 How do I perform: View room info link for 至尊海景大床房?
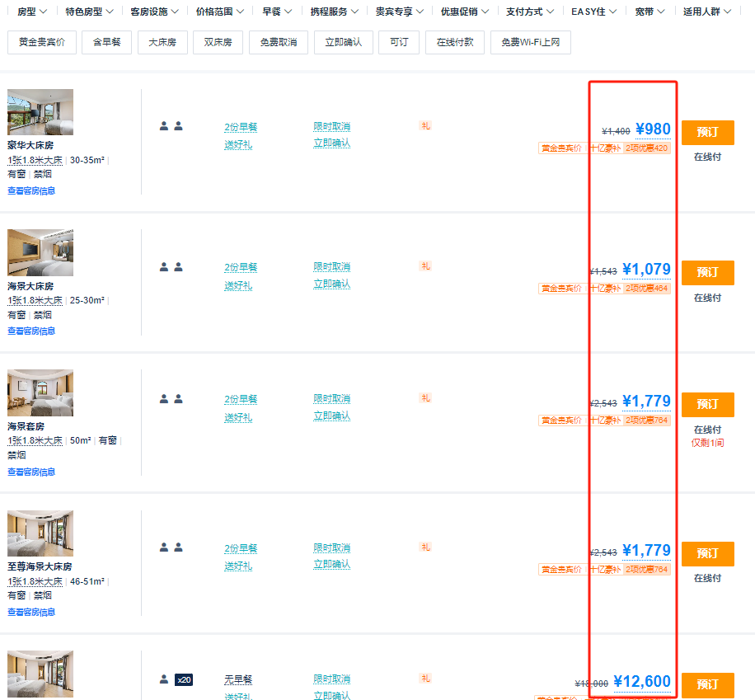click(x=31, y=612)
